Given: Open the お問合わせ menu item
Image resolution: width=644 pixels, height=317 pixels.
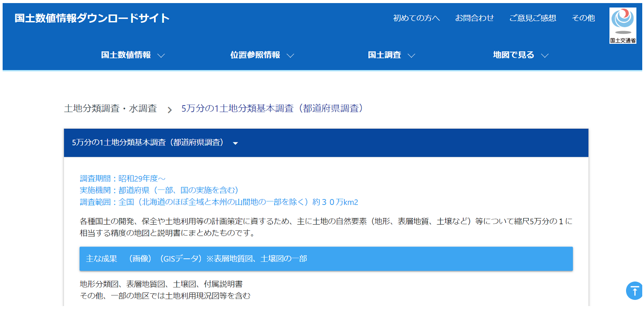Looking at the screenshot, I should tap(474, 18).
